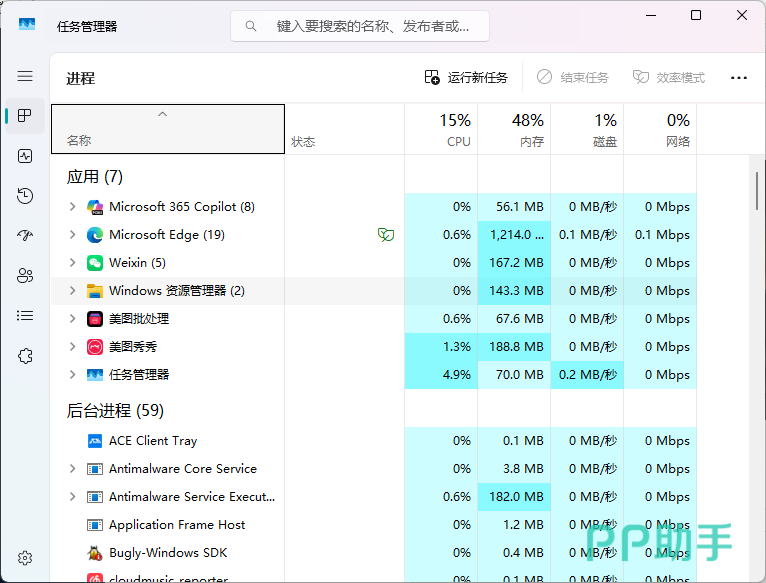Select the Weixin (5) row name
The width and height of the screenshot is (766, 583).
click(x=137, y=263)
